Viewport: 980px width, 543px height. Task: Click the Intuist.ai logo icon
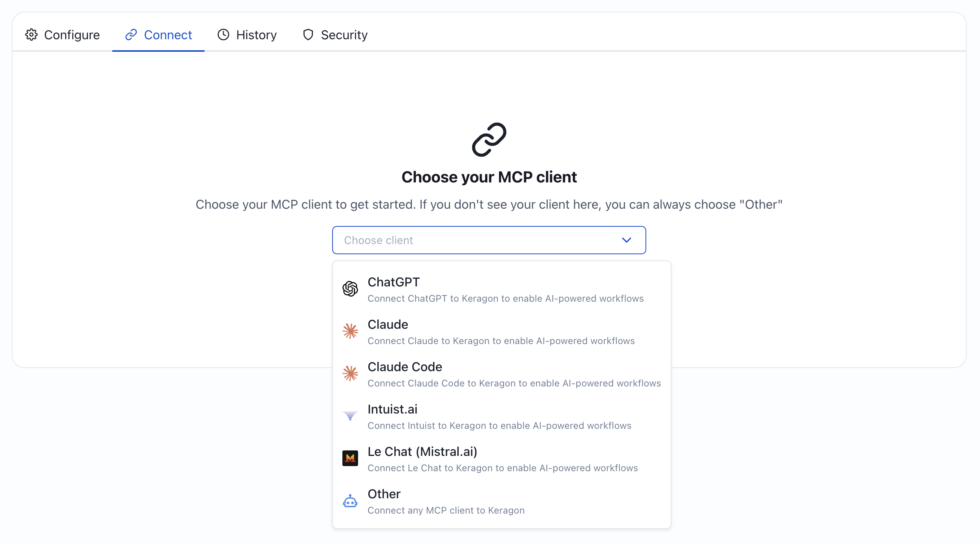click(350, 416)
